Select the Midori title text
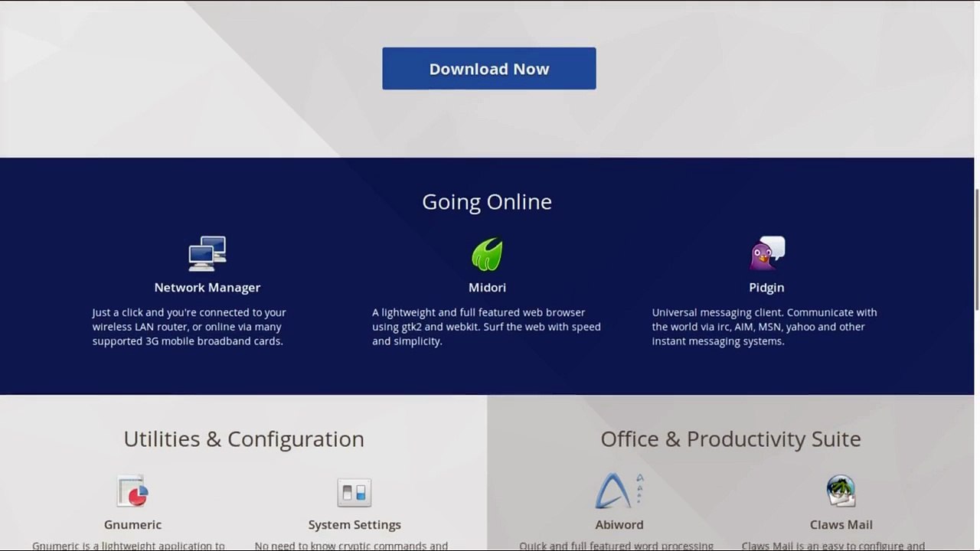Viewport: 980px width, 551px height. [x=487, y=288]
